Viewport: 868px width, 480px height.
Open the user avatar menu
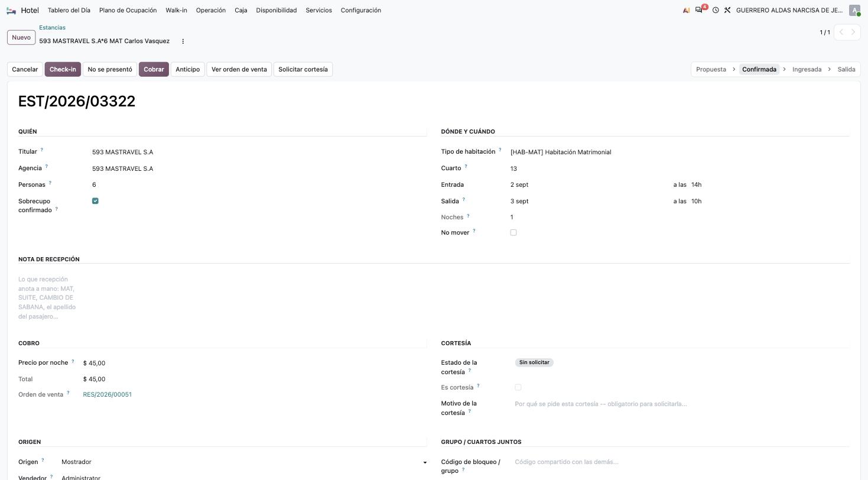pyautogui.click(x=854, y=10)
